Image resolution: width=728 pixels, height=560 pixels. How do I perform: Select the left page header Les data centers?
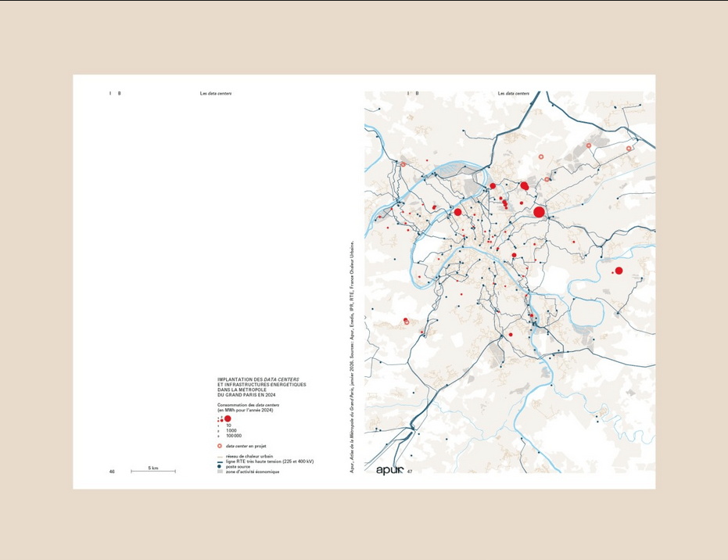(x=216, y=93)
